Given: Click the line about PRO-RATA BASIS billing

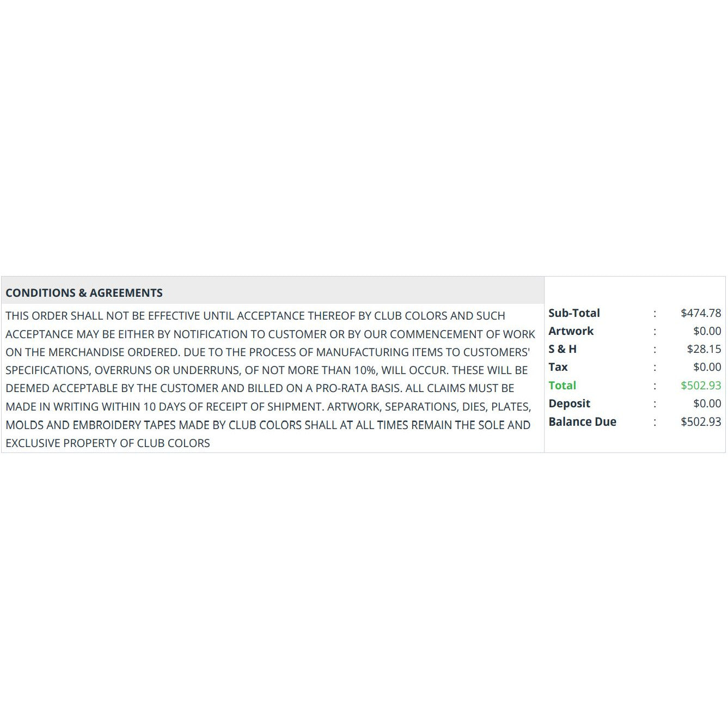Looking at the screenshot, I should (x=260, y=388).
